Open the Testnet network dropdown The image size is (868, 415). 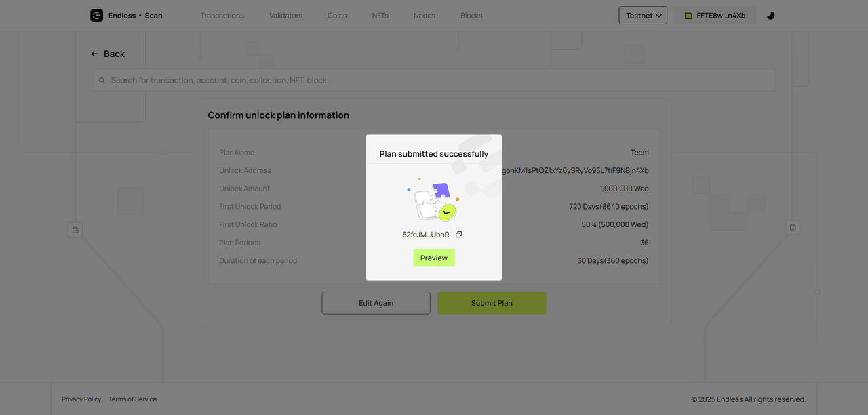pyautogui.click(x=643, y=15)
